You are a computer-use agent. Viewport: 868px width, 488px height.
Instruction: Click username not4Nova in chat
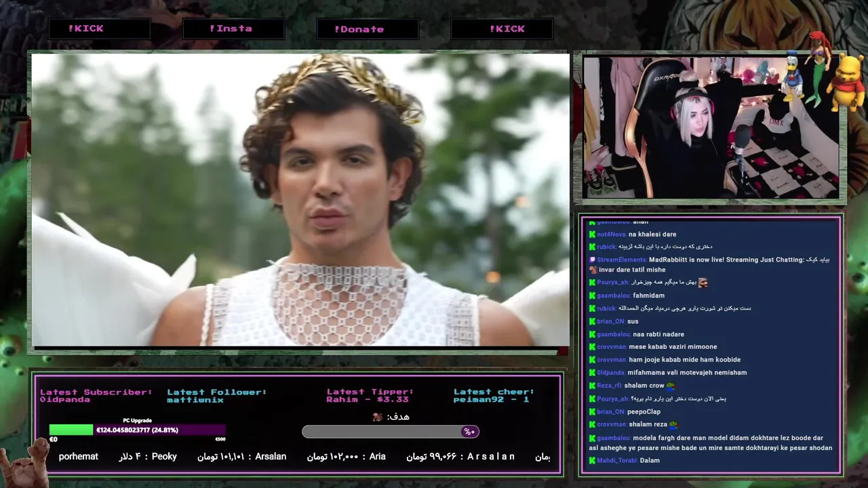pyautogui.click(x=612, y=235)
